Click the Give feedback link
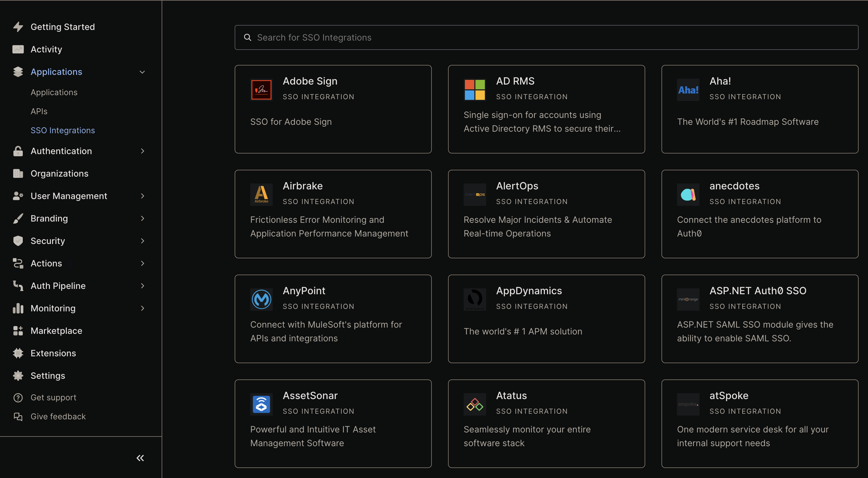The image size is (868, 478). coord(58,417)
